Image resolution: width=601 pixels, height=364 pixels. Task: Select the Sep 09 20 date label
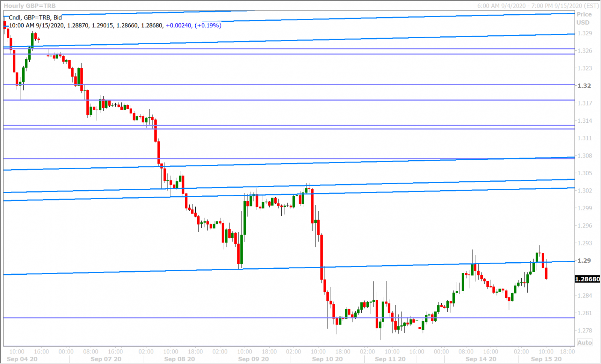coord(254,359)
